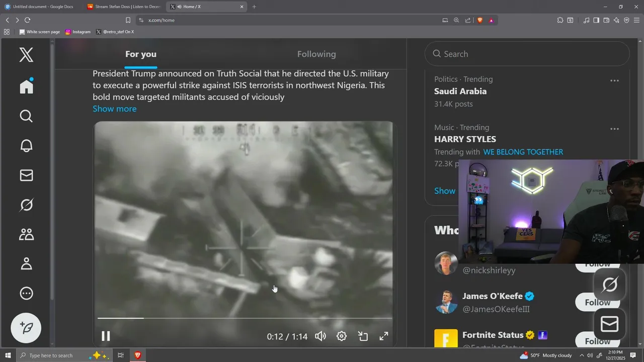Go forward in browser history
The height and width of the screenshot is (362, 644).
[17, 20]
